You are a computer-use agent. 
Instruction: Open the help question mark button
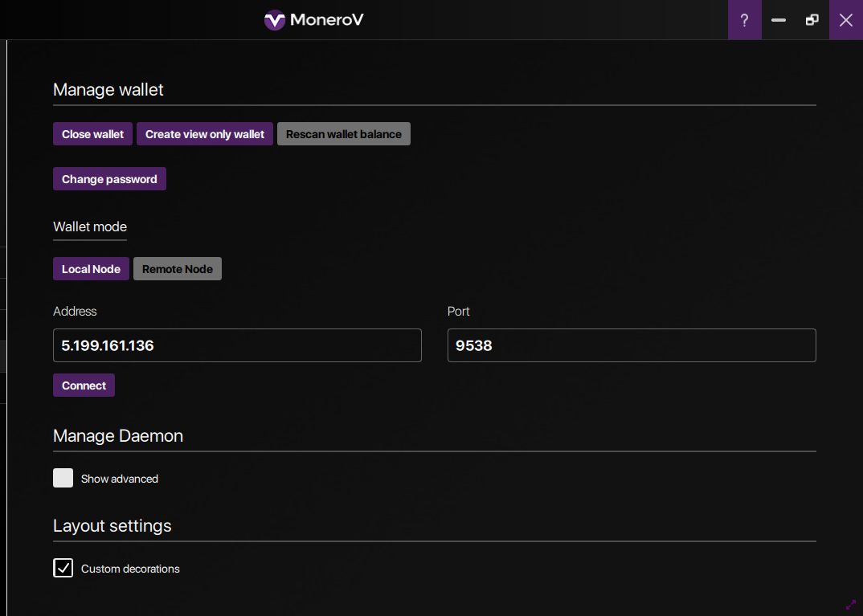click(x=744, y=20)
